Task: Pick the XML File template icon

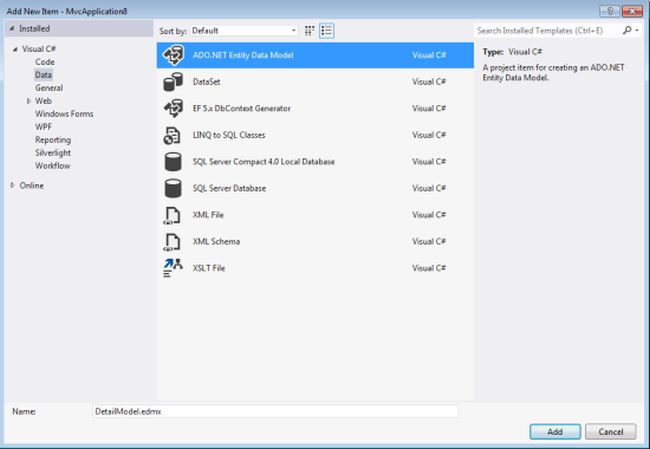Action: click(x=172, y=215)
